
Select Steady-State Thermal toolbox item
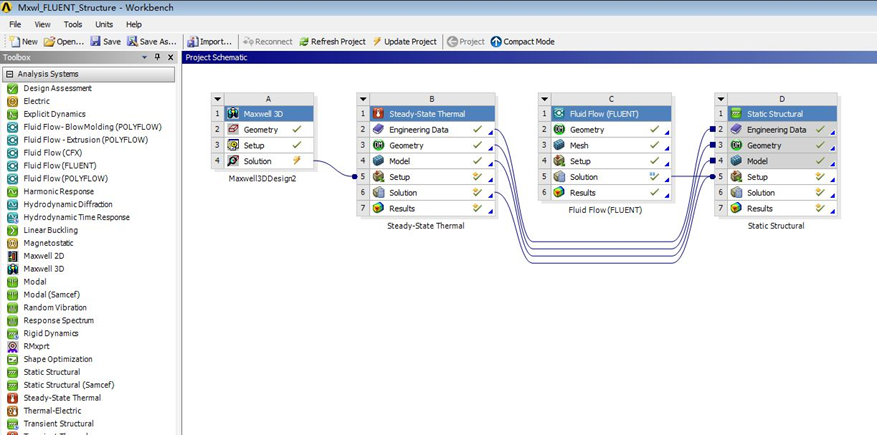coord(62,398)
